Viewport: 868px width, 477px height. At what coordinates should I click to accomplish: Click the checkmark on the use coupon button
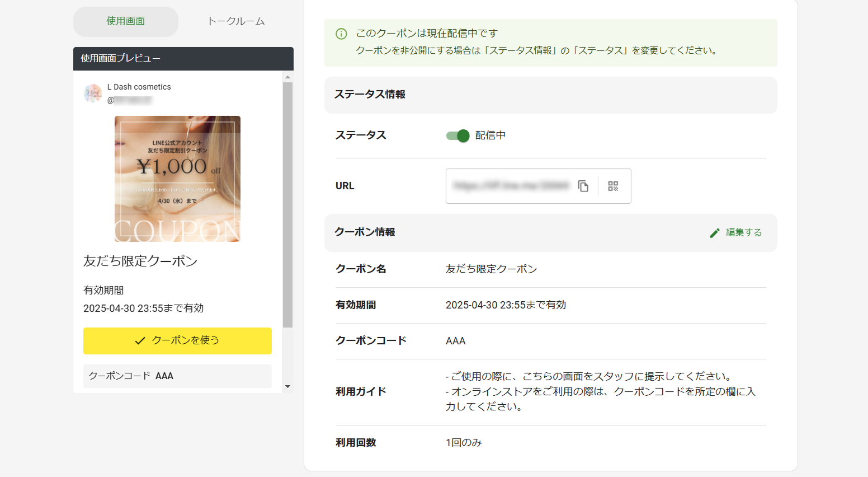click(140, 340)
